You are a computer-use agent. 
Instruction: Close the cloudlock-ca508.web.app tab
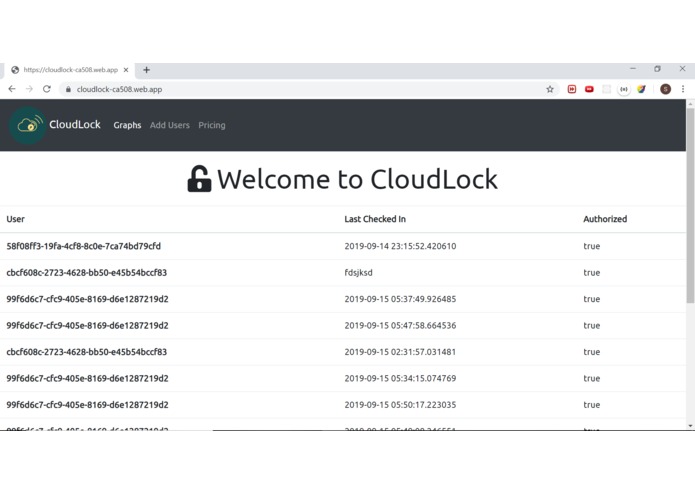tap(126, 70)
